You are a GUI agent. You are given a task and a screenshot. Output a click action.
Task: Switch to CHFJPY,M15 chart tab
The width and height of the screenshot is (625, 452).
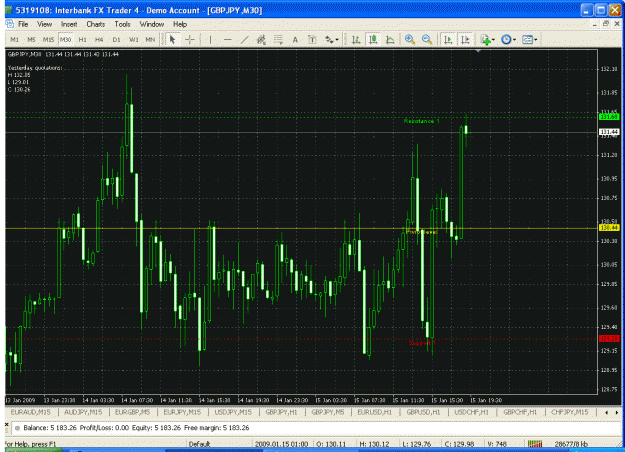point(570,412)
